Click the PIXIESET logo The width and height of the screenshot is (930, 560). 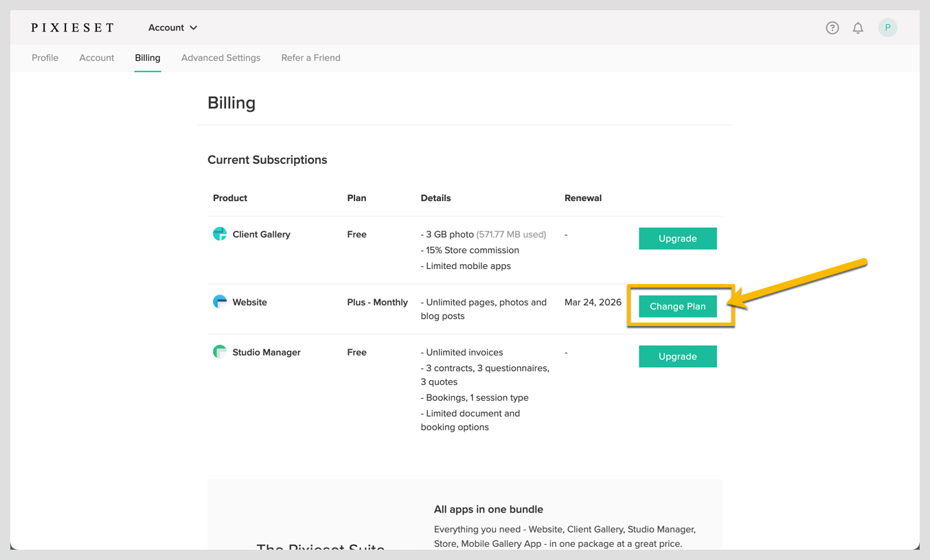[71, 27]
